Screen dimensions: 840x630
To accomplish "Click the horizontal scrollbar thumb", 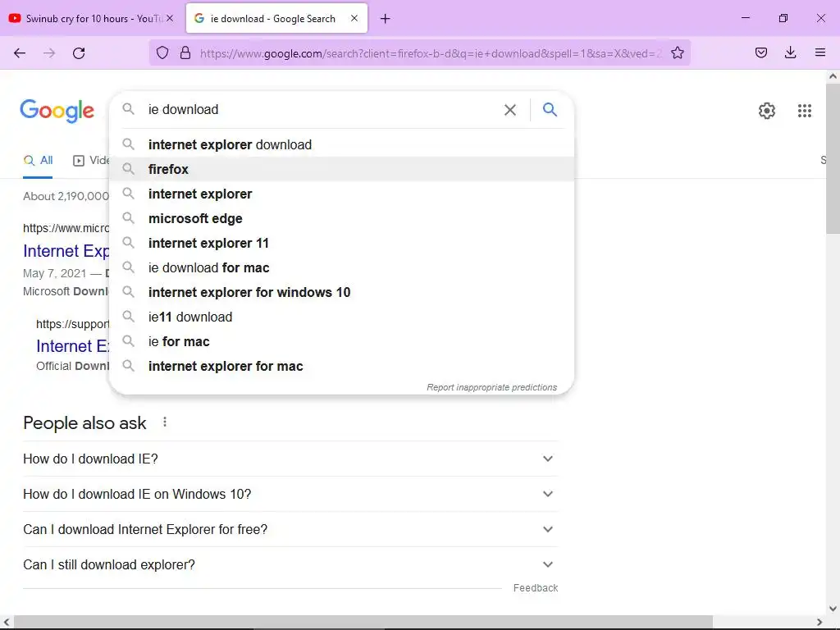I will (363, 622).
